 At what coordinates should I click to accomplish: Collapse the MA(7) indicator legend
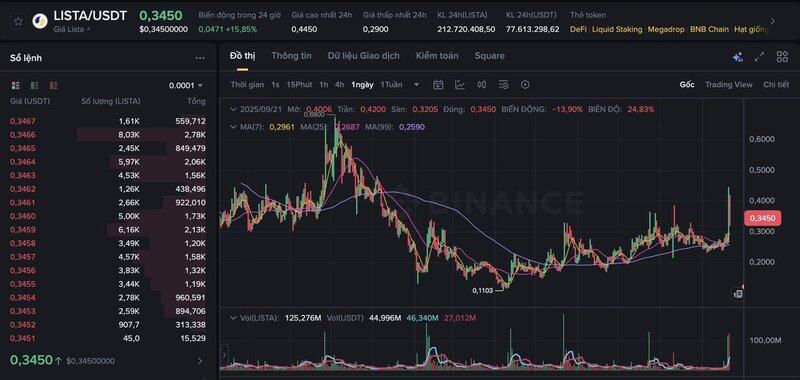click(x=234, y=126)
